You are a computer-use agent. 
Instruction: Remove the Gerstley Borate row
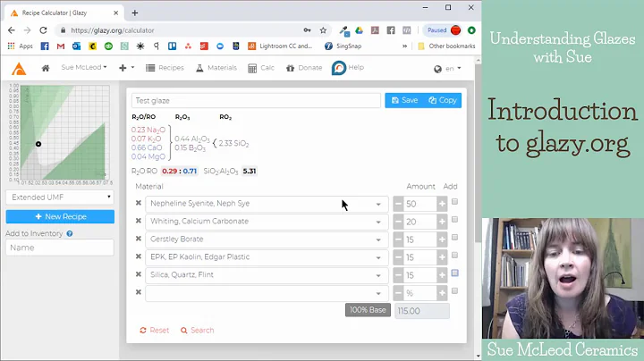(x=139, y=239)
